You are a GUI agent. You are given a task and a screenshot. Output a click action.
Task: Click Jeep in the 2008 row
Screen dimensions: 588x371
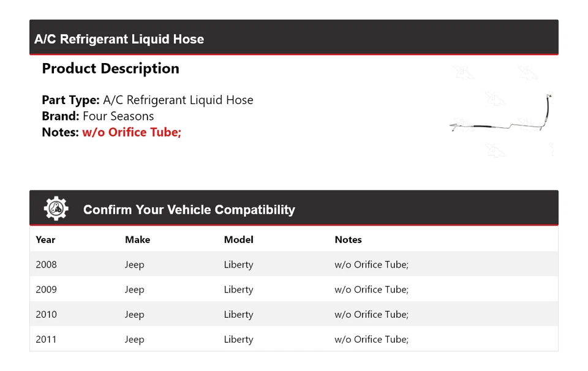[134, 264]
